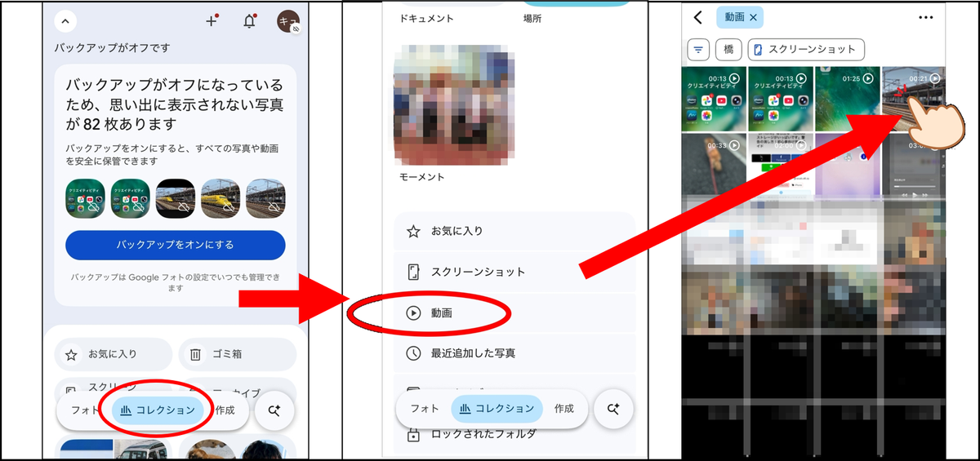This screenshot has width=980, height=461.
Task: Open お気に入り row in the middle screen
Action: tap(514, 232)
